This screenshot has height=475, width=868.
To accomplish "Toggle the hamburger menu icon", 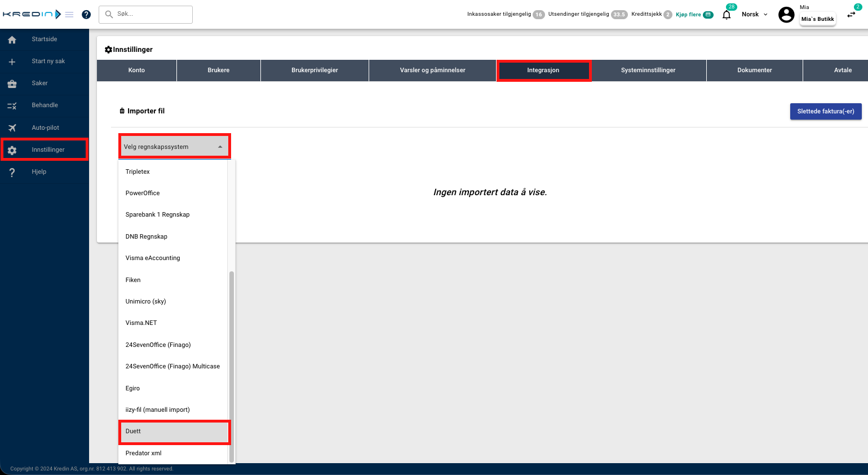I will [69, 15].
